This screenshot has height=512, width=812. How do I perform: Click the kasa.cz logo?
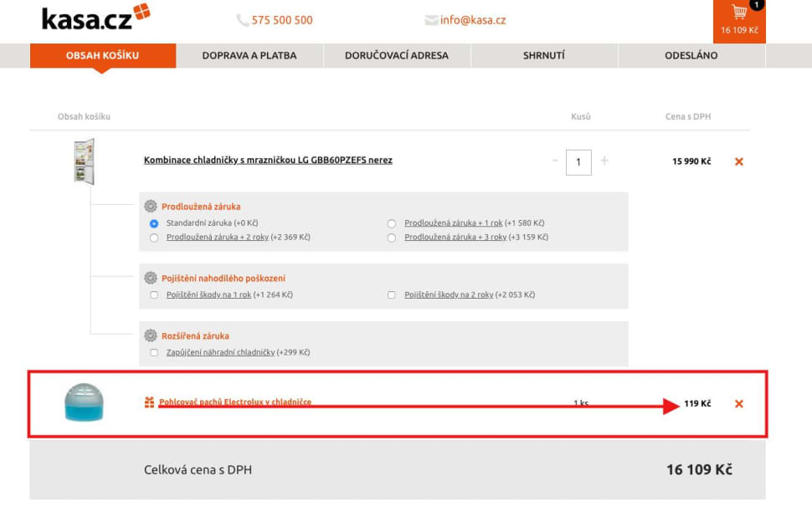(x=95, y=18)
